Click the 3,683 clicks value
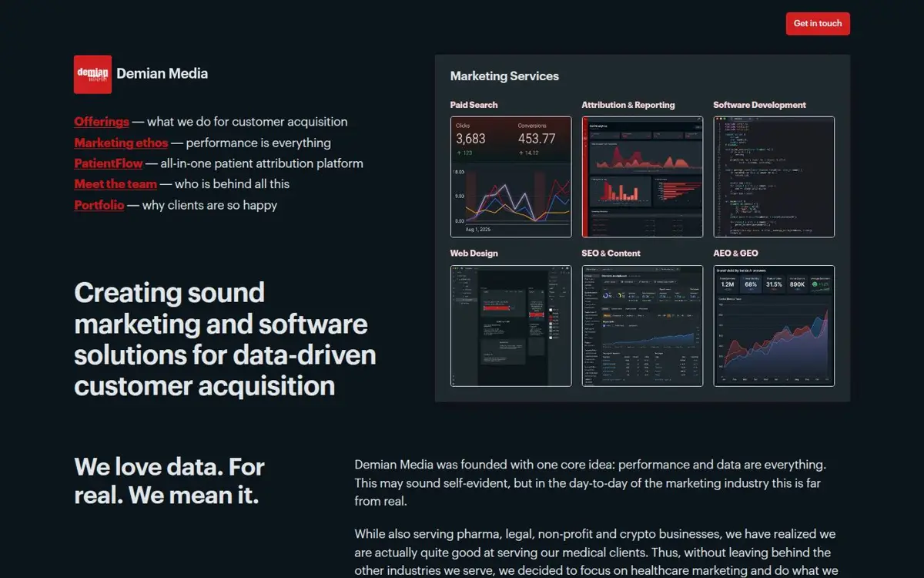Screen dimensions: 924x578 click(x=470, y=139)
